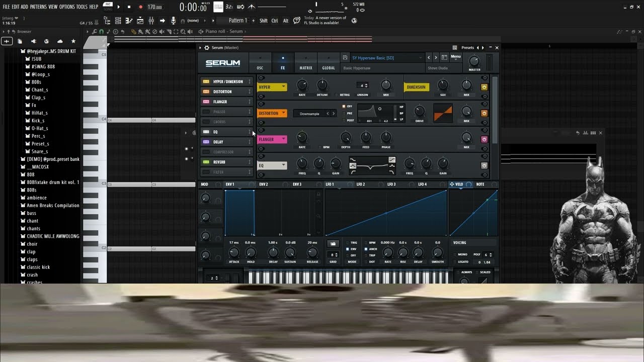Start playback with the play button
The image size is (644, 362).
pyautogui.click(x=119, y=7)
